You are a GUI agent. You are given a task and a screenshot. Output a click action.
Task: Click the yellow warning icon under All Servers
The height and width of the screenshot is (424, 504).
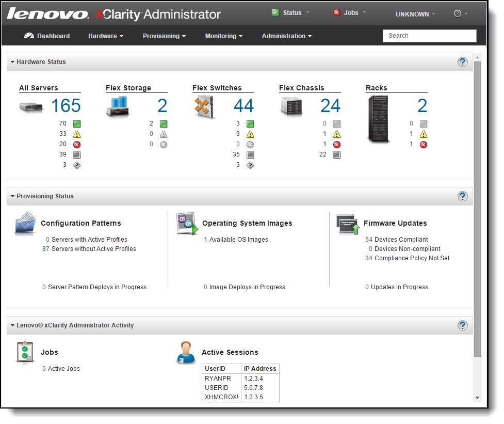click(77, 134)
